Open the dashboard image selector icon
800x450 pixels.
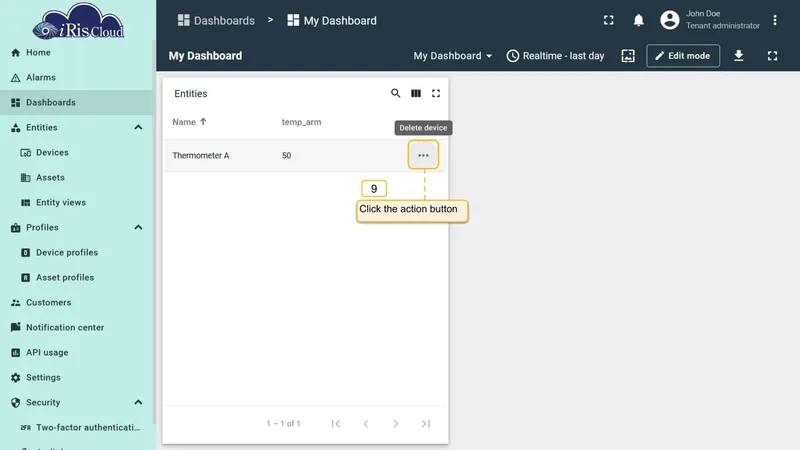click(x=628, y=56)
